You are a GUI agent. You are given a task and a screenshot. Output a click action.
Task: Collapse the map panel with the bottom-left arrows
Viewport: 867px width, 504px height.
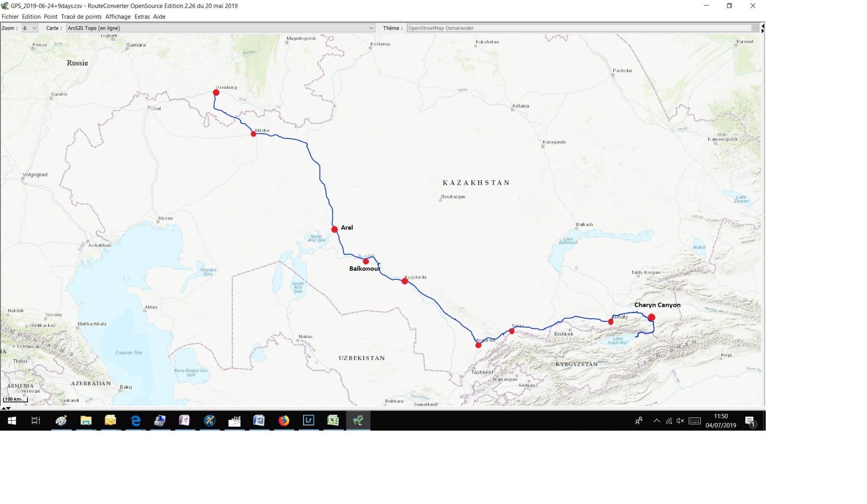(x=6, y=408)
